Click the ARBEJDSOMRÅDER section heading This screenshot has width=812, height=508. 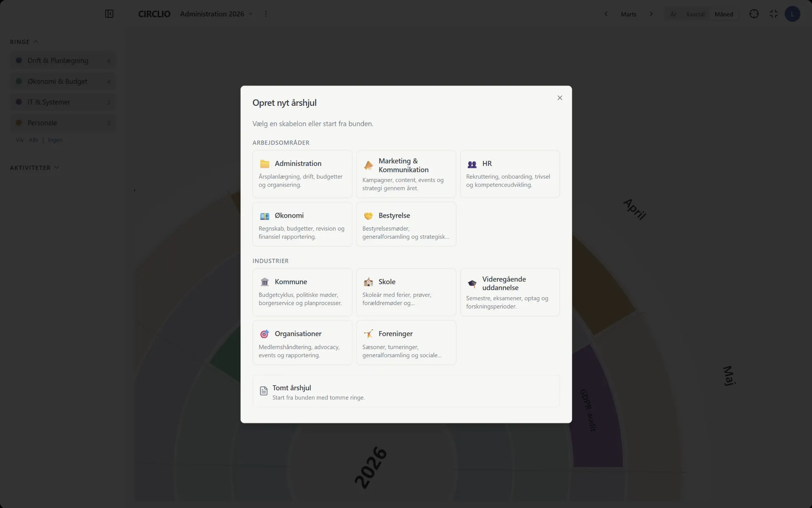pyautogui.click(x=281, y=143)
